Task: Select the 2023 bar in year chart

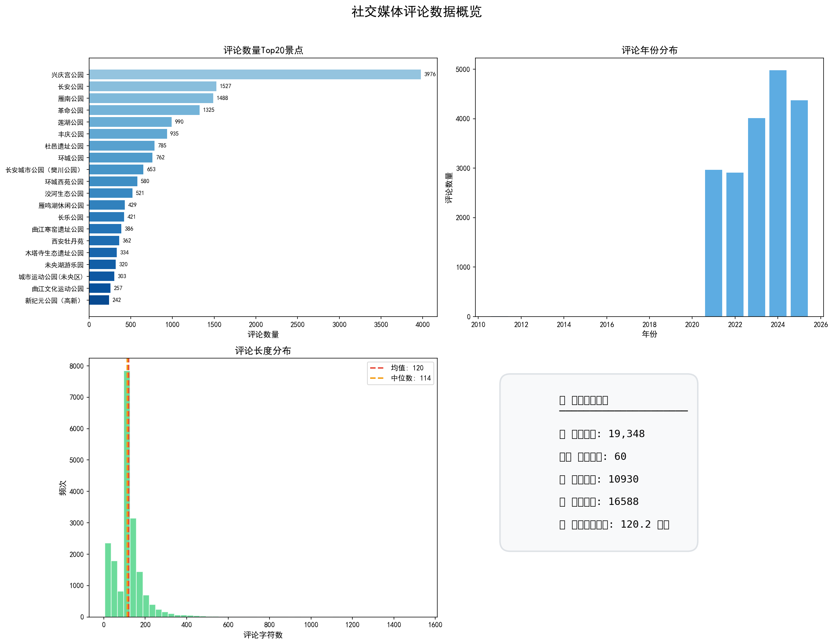Action: click(756, 217)
